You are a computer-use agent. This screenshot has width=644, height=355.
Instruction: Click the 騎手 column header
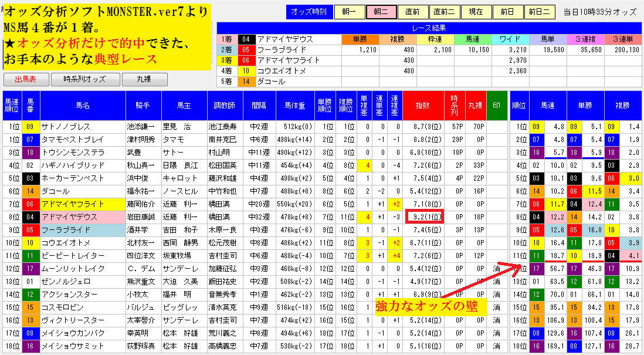143,106
